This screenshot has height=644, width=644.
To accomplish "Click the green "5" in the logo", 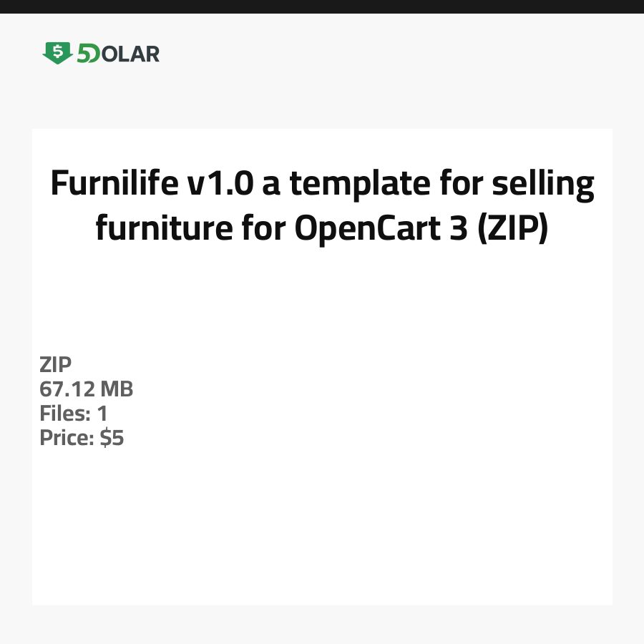I will pyautogui.click(x=84, y=54).
